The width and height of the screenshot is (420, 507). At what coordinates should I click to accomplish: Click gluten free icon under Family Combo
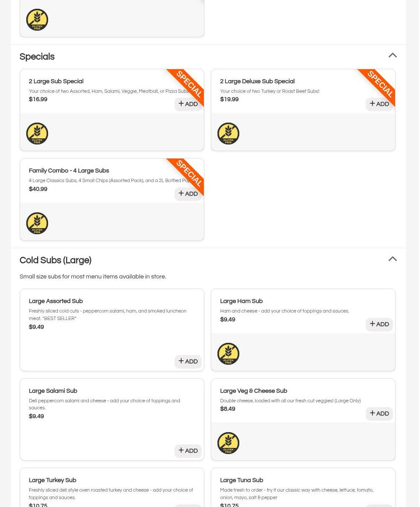[x=37, y=223]
